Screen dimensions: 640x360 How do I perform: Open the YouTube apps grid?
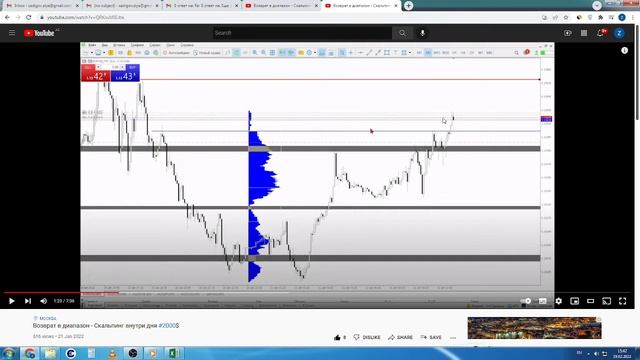tap(584, 33)
